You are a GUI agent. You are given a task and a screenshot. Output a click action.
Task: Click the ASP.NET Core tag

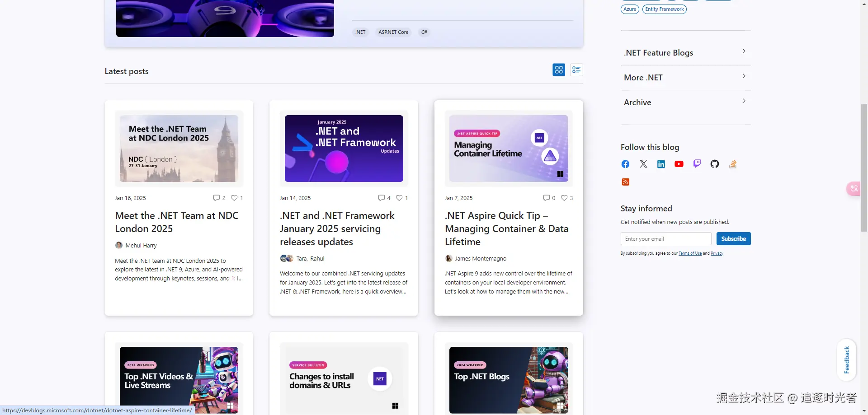393,32
